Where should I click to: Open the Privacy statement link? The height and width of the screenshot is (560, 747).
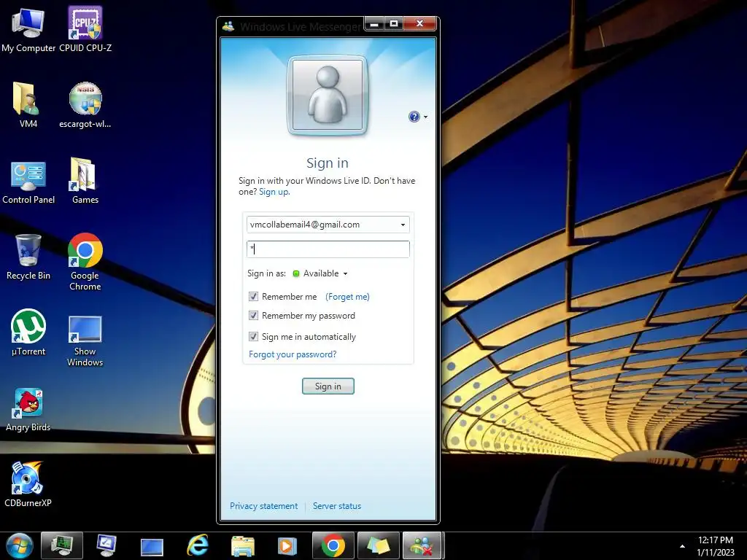pyautogui.click(x=263, y=506)
